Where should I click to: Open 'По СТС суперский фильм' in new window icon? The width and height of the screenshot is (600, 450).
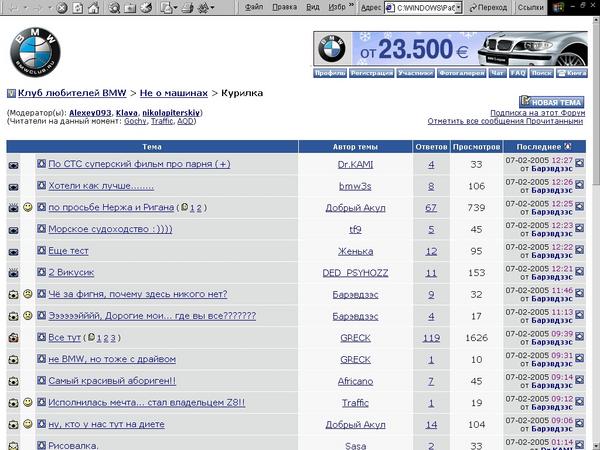[x=41, y=164]
